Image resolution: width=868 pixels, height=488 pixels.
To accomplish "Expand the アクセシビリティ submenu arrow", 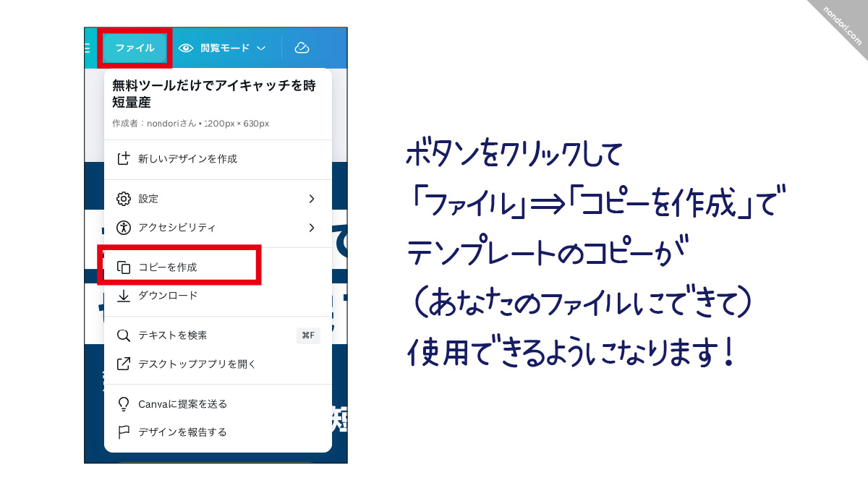I will coord(312,228).
